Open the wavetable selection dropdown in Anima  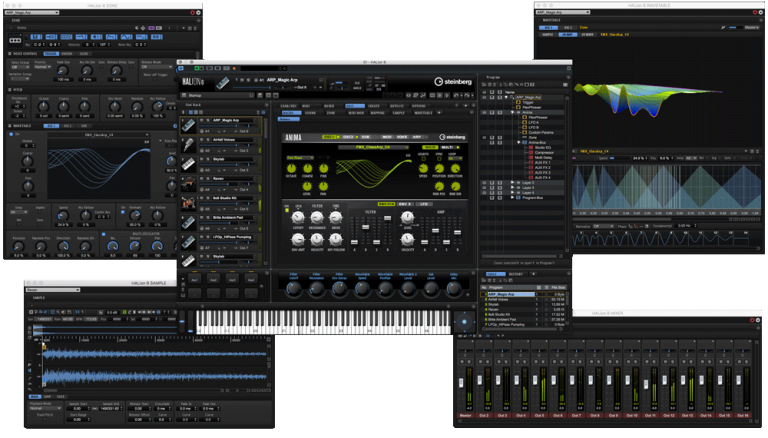[373, 147]
